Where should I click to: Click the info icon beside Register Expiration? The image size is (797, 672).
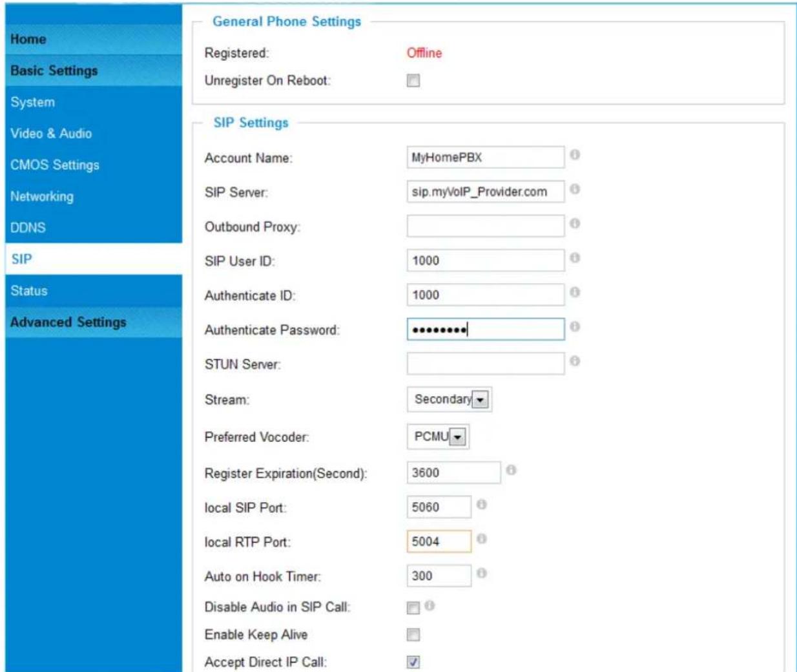point(511,470)
